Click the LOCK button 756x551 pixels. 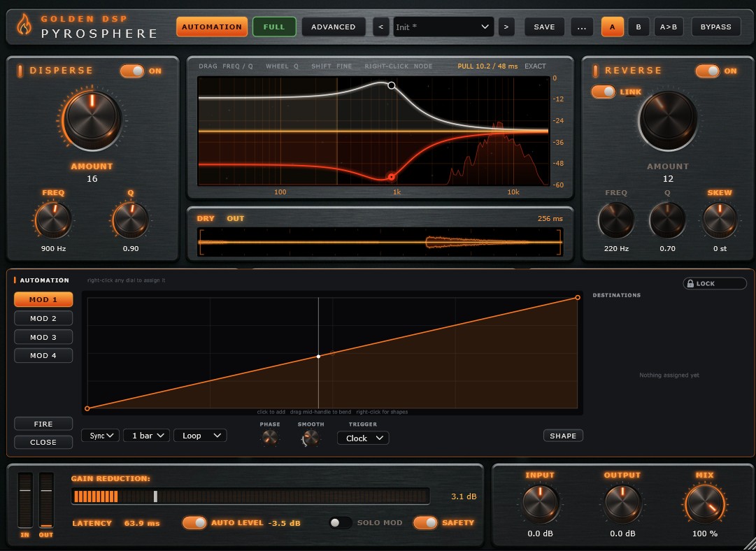coord(715,283)
